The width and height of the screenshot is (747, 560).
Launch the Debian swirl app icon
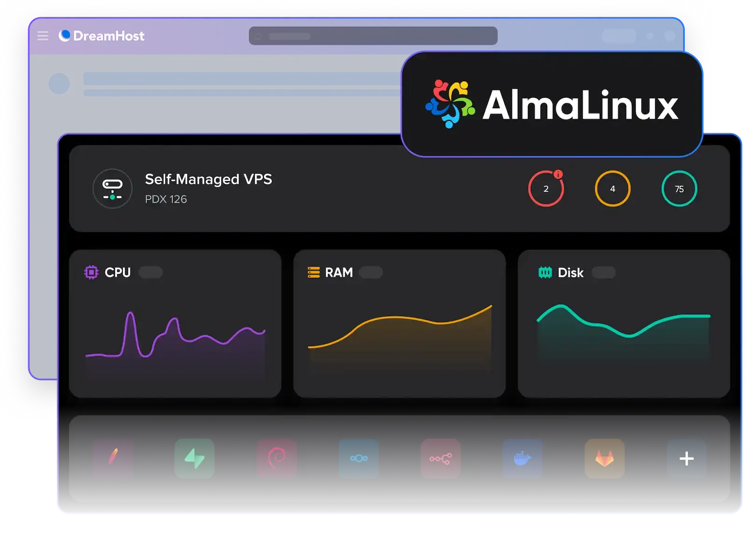tap(277, 458)
